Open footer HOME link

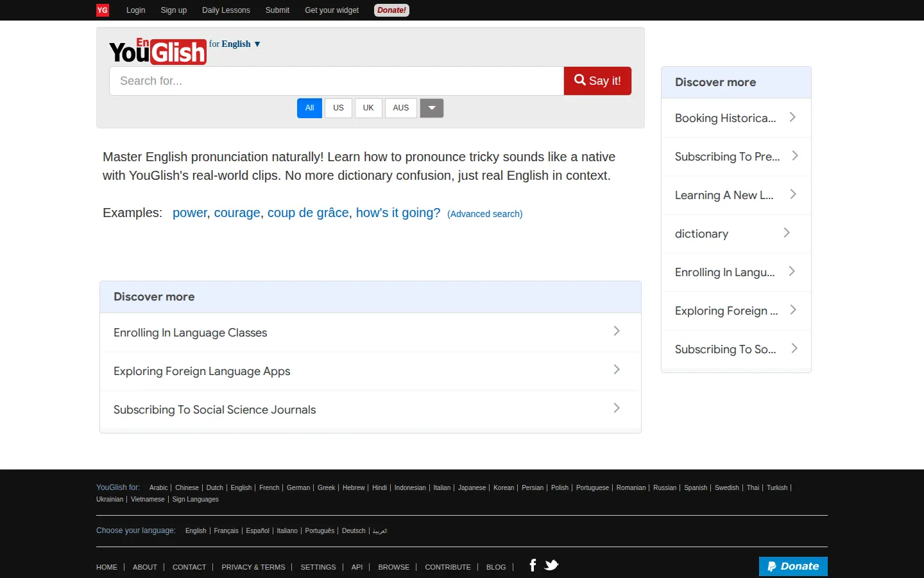107,567
